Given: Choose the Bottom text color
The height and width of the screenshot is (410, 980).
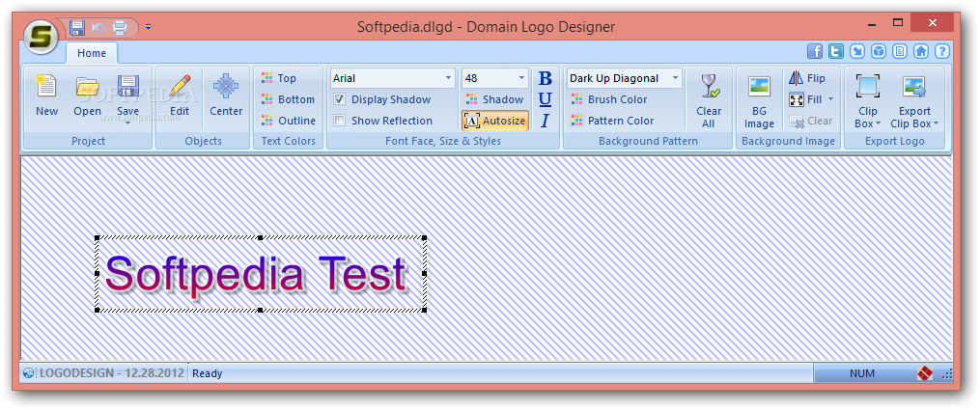Looking at the screenshot, I should (x=288, y=99).
